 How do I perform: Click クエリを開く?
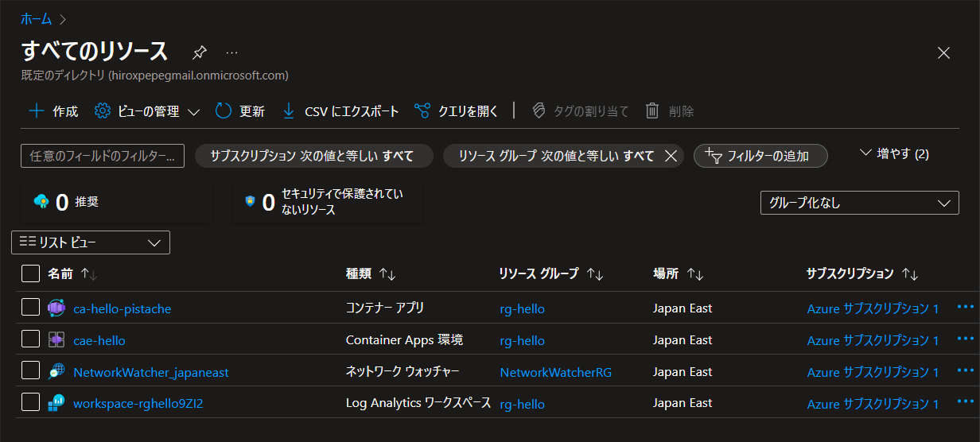click(457, 111)
